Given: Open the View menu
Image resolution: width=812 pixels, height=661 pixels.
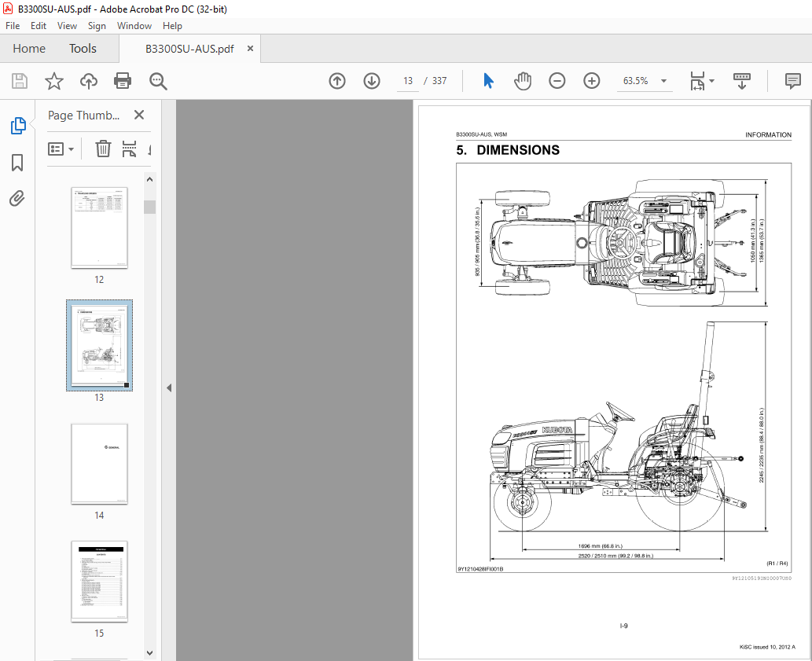Looking at the screenshot, I should [x=67, y=26].
